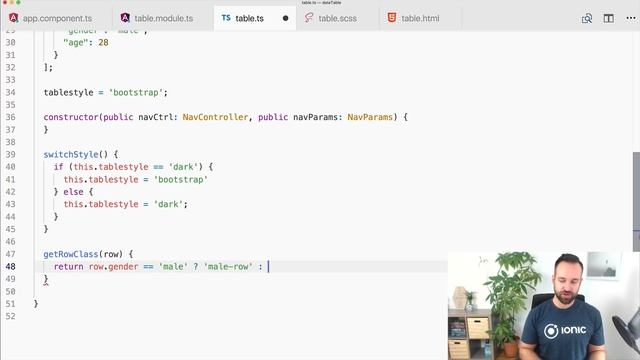Click line number 39 in the gutter

[10, 155]
